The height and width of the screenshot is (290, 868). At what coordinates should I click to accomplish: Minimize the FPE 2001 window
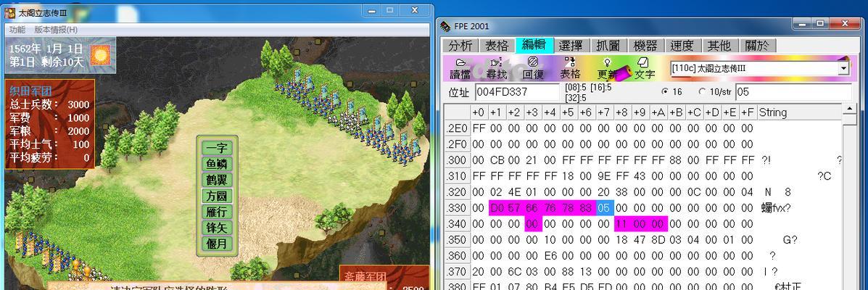click(x=801, y=23)
